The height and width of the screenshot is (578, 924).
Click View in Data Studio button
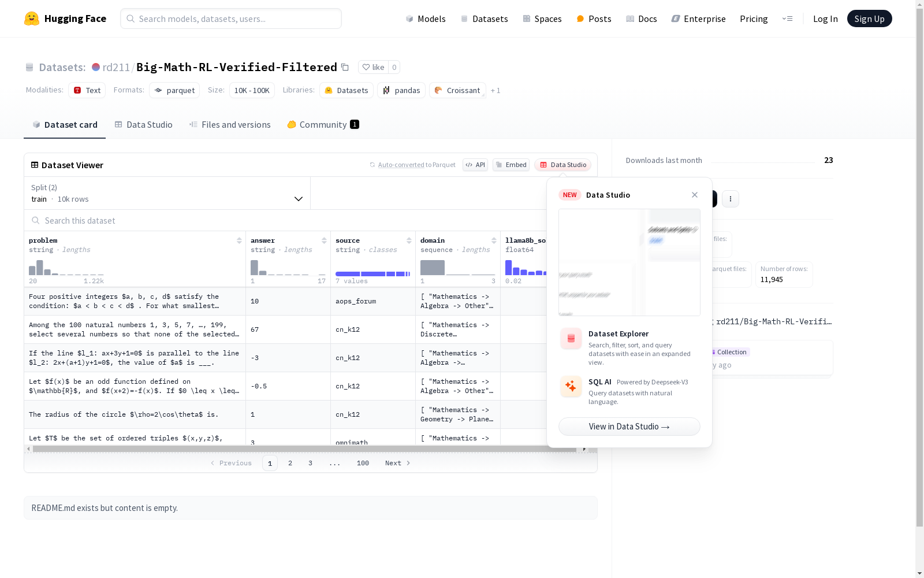tap(629, 427)
